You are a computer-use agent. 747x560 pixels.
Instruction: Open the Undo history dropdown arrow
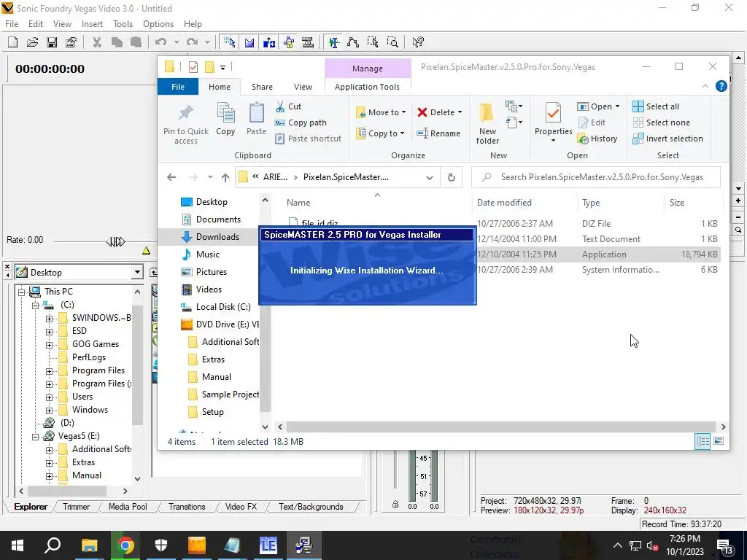tap(177, 42)
